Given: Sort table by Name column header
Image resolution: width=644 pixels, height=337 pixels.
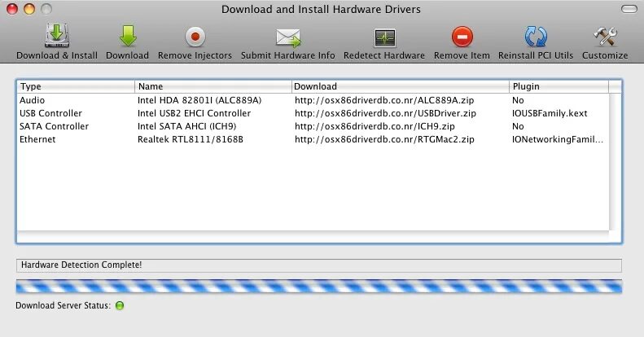Looking at the screenshot, I should pos(212,86).
